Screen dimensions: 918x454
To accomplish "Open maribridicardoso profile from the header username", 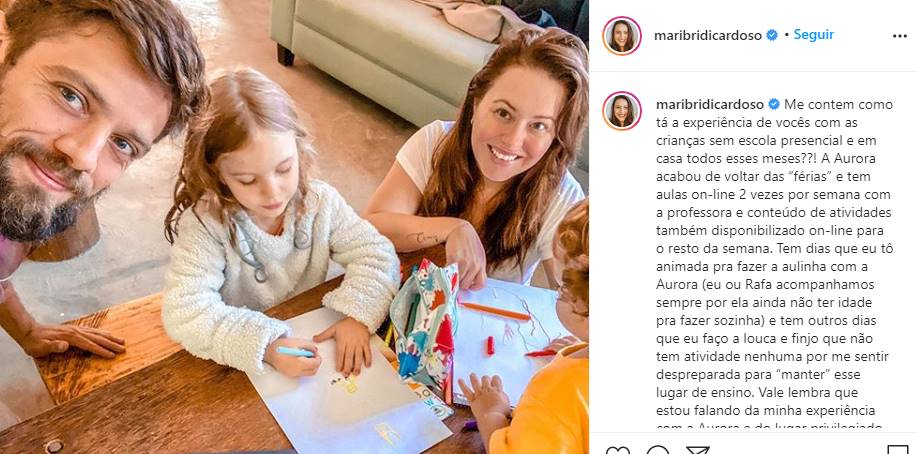I will coord(707,36).
